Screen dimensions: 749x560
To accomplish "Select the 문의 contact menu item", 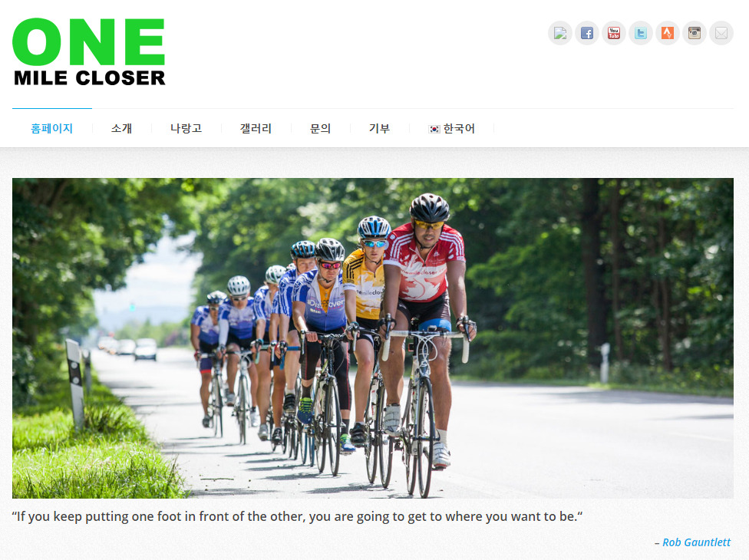I will (x=320, y=128).
